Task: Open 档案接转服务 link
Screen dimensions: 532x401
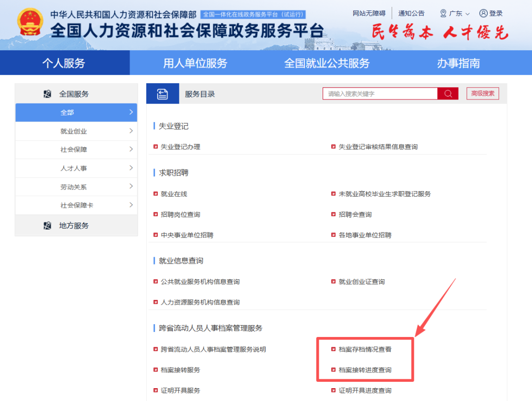Action: (x=180, y=370)
